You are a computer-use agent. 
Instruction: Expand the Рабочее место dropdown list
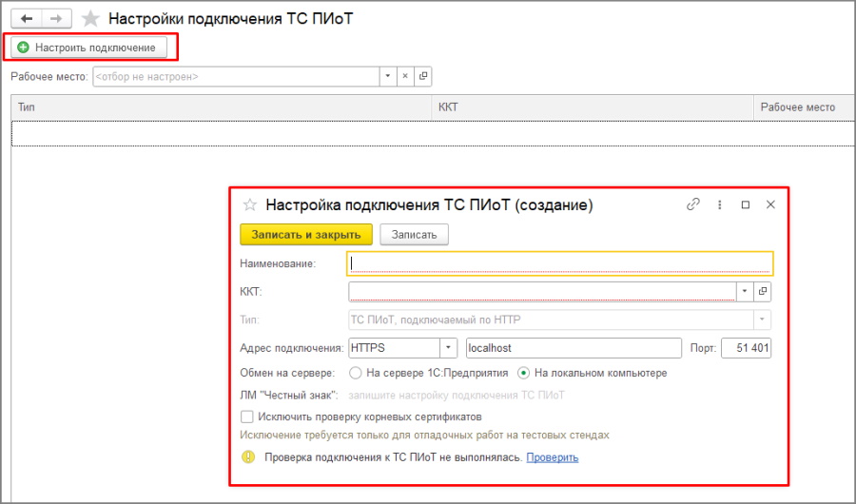tap(388, 76)
